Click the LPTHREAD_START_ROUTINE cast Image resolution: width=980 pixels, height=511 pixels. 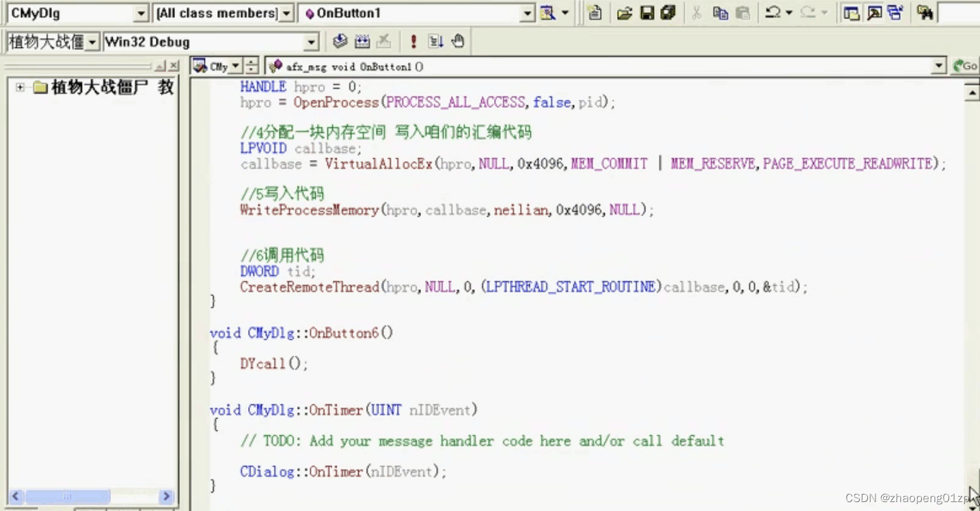[x=571, y=287]
